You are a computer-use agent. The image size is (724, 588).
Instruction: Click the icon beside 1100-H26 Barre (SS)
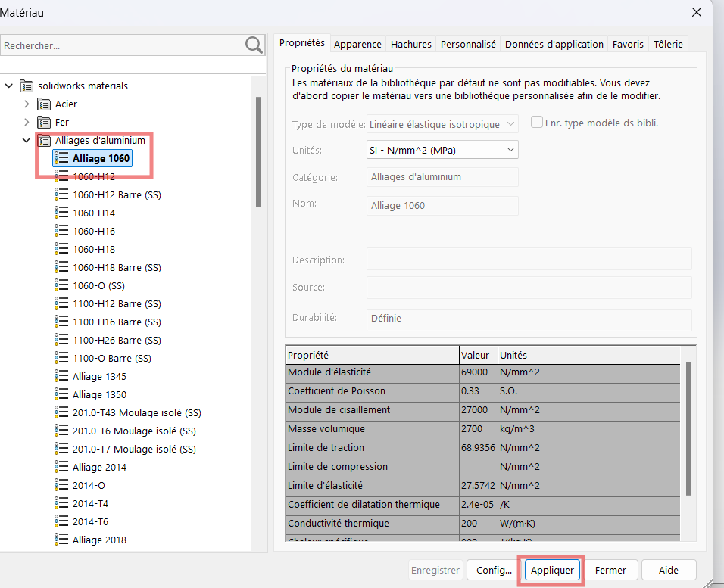pos(61,340)
